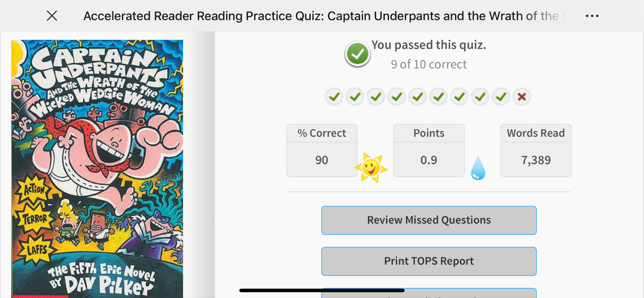Tap the % Correct score box
This screenshot has width=644, height=298.
(322, 150)
